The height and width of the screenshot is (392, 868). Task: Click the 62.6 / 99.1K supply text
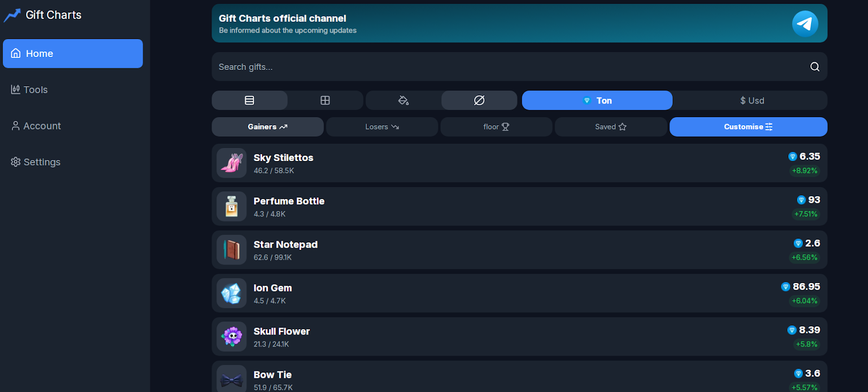pos(273,258)
